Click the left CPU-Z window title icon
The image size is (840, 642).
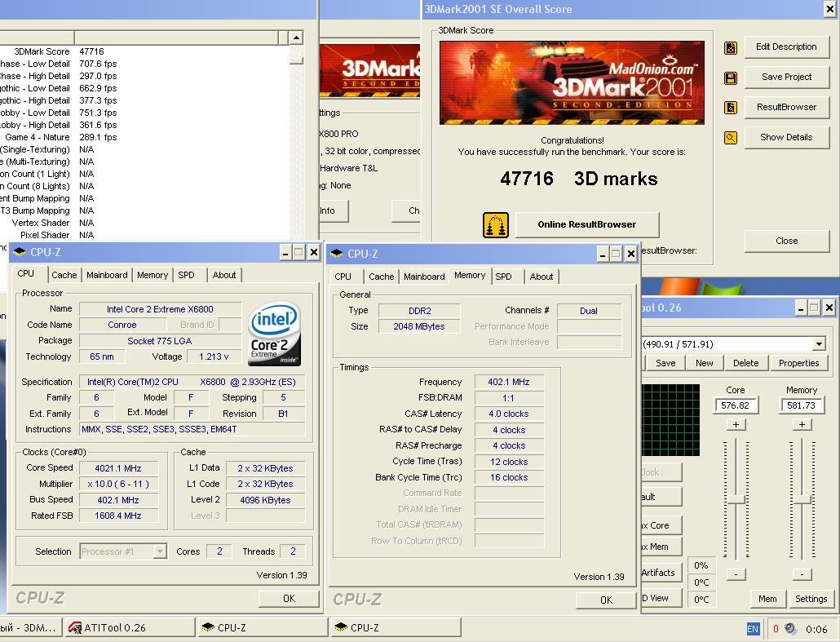coord(20,252)
